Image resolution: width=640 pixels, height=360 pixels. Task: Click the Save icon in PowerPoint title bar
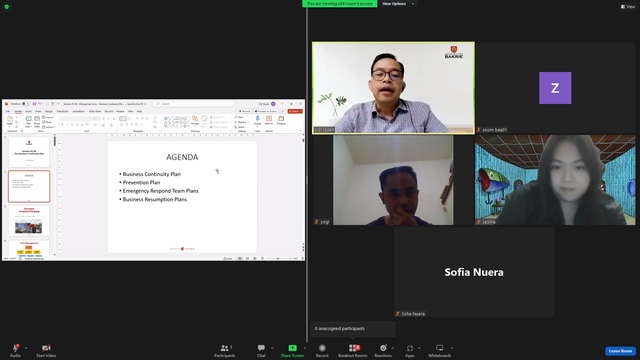point(34,104)
